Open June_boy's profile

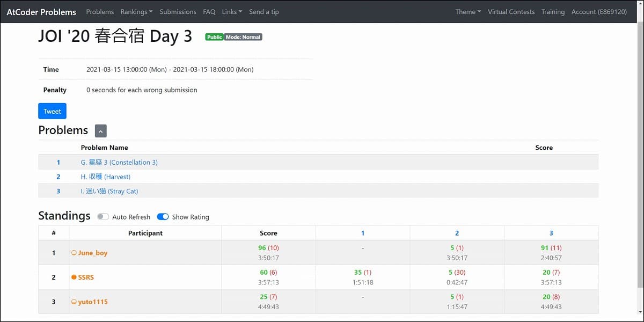pyautogui.click(x=93, y=253)
